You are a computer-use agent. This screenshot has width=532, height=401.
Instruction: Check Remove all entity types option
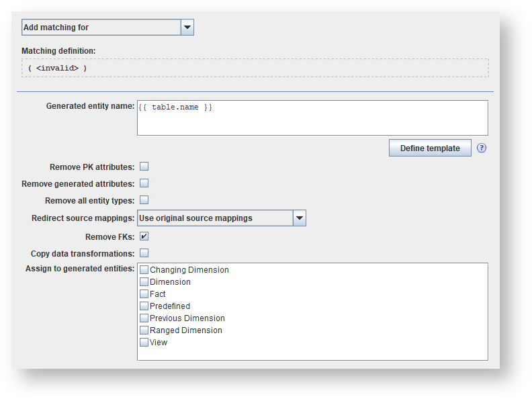pyautogui.click(x=144, y=200)
